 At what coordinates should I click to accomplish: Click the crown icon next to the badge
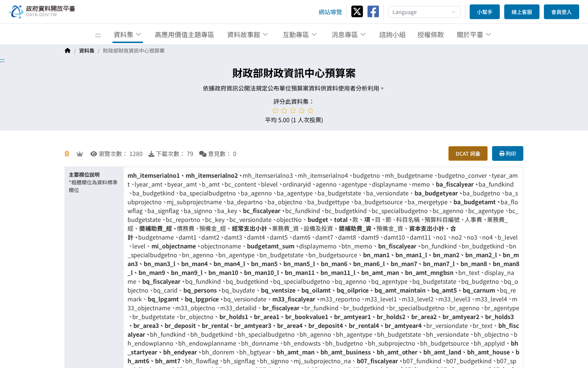pyautogui.click(x=80, y=154)
